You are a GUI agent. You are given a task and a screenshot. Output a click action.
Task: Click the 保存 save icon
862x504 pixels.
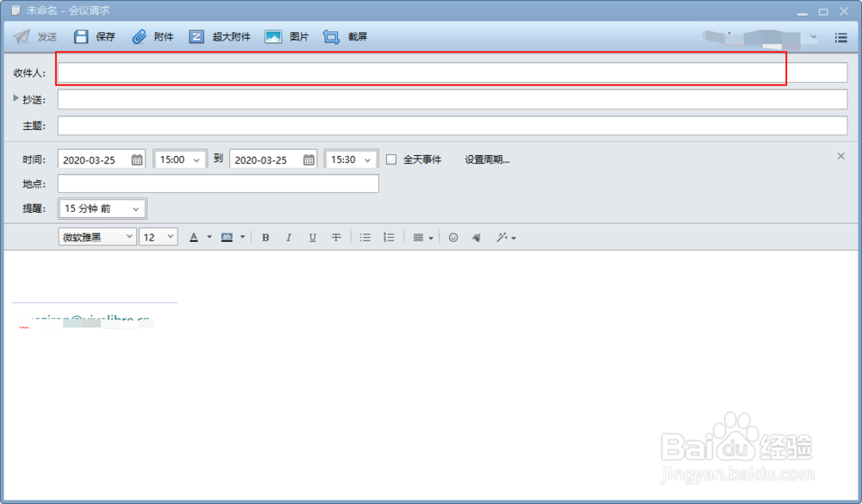81,36
